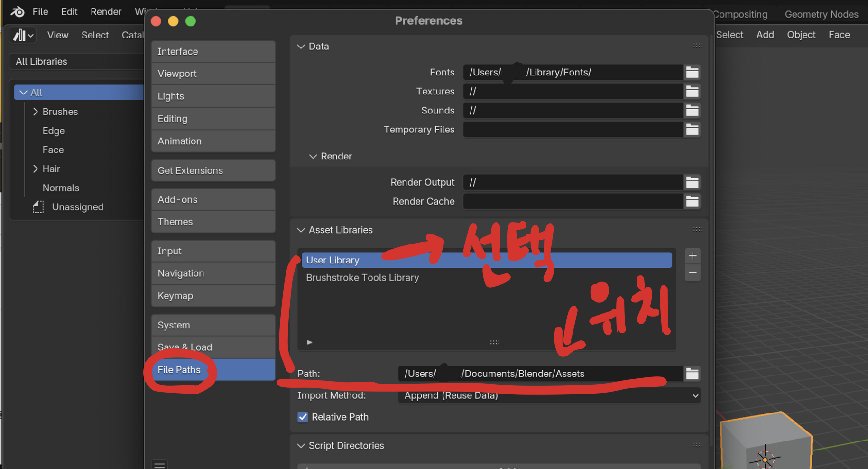Select Brushstroke Tools Library entry

[487, 278]
